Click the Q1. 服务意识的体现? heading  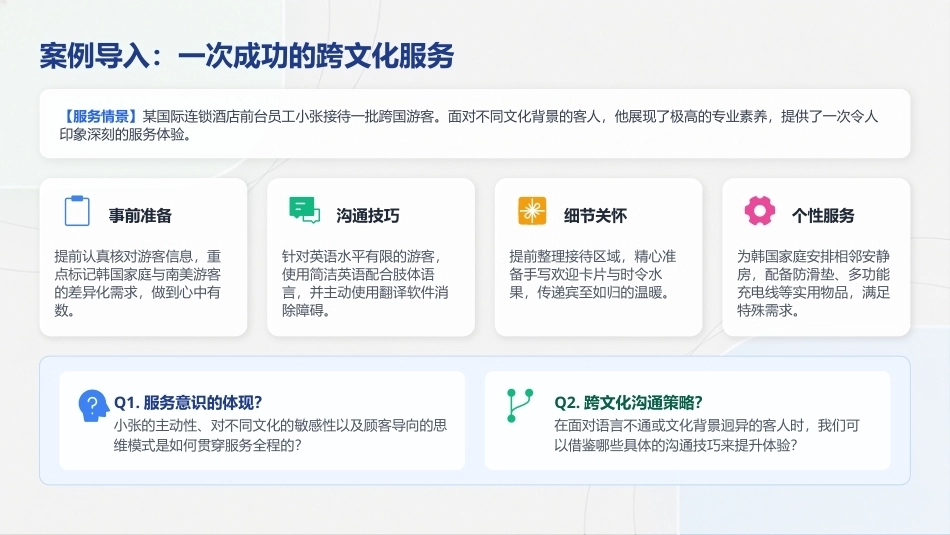(188, 402)
